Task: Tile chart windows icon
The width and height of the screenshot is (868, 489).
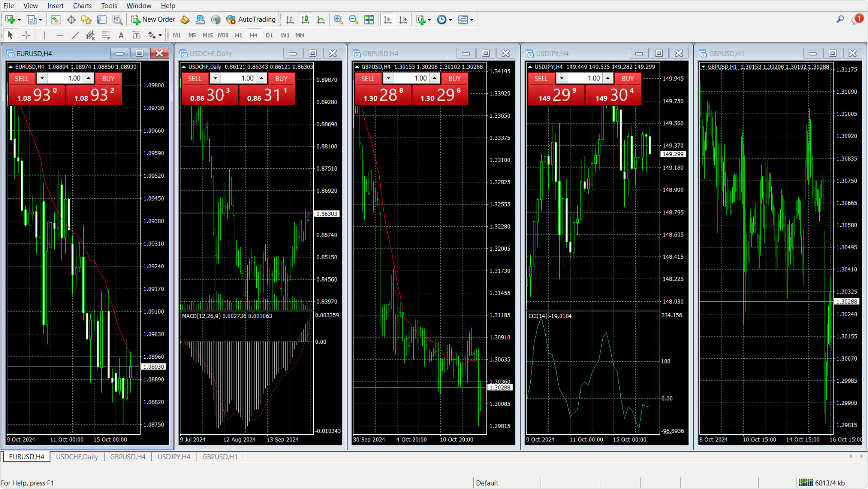Action: click(x=369, y=19)
